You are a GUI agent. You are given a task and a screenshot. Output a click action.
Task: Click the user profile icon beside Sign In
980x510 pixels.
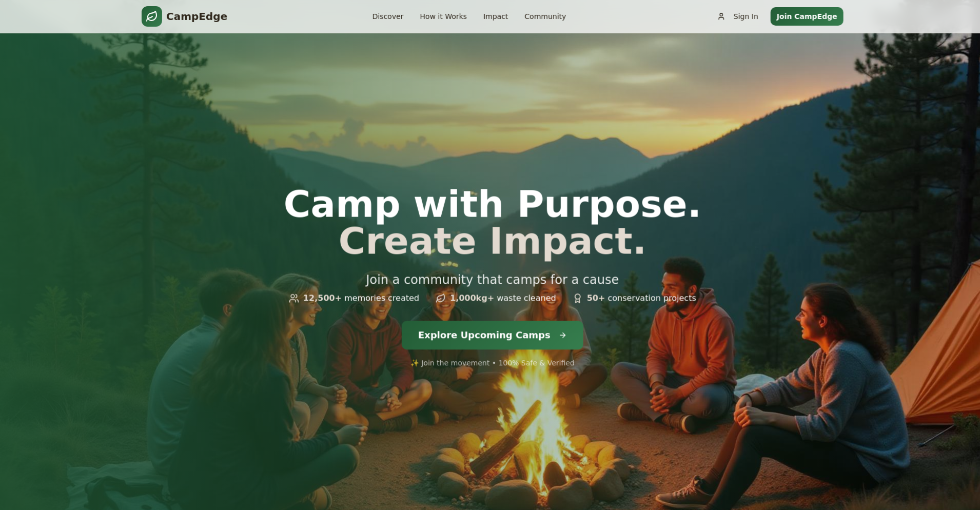[x=721, y=16]
